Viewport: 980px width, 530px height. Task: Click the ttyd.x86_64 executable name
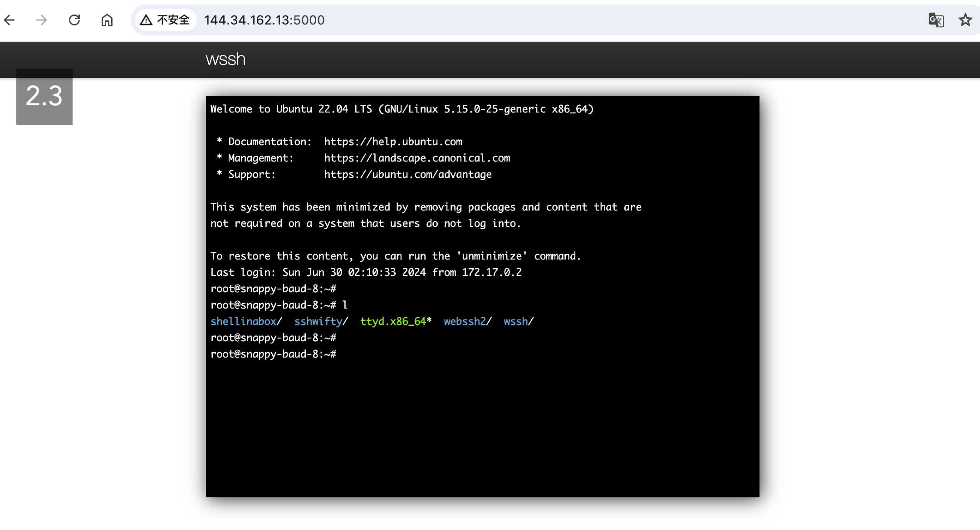tap(393, 321)
